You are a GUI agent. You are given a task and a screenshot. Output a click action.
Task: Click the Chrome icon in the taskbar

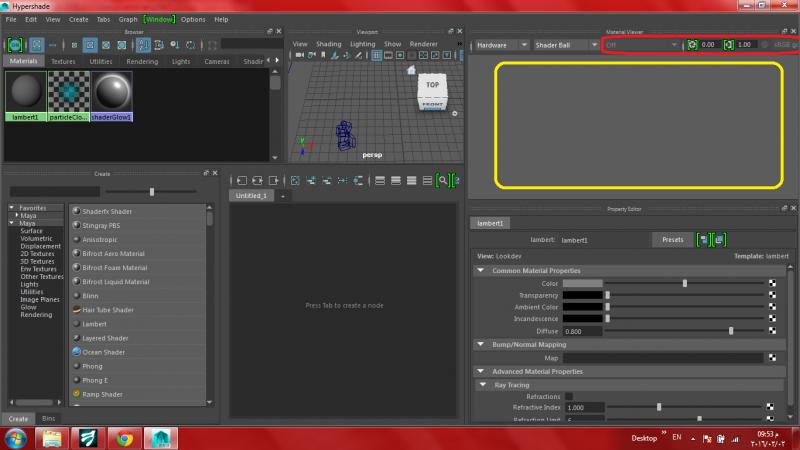tap(124, 437)
